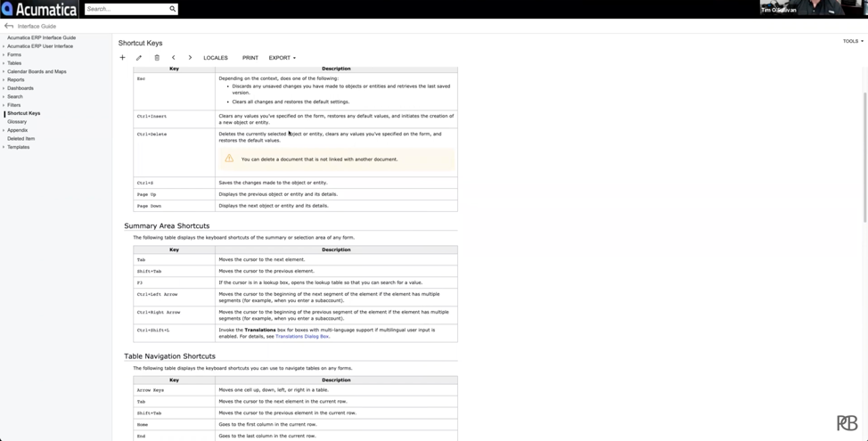Click the warning triangle icon in the note

pyautogui.click(x=229, y=159)
